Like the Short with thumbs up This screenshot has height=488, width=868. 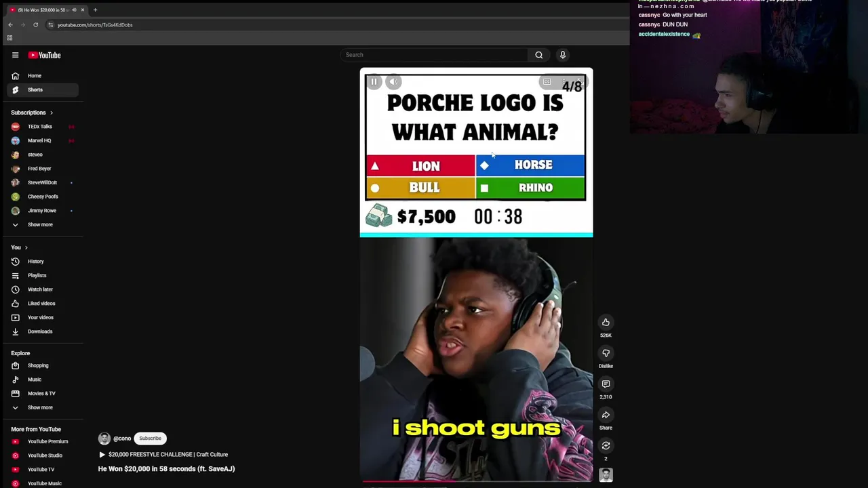[x=606, y=323]
